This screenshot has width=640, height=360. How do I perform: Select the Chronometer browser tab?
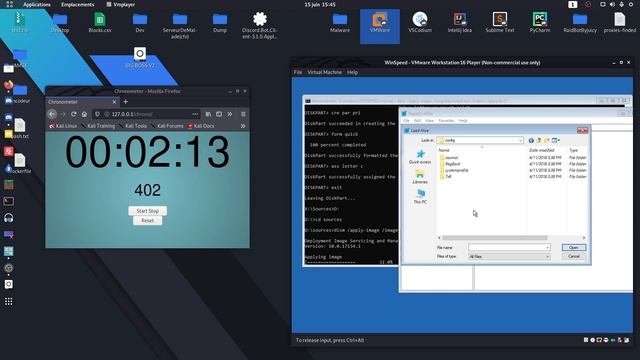[x=82, y=102]
